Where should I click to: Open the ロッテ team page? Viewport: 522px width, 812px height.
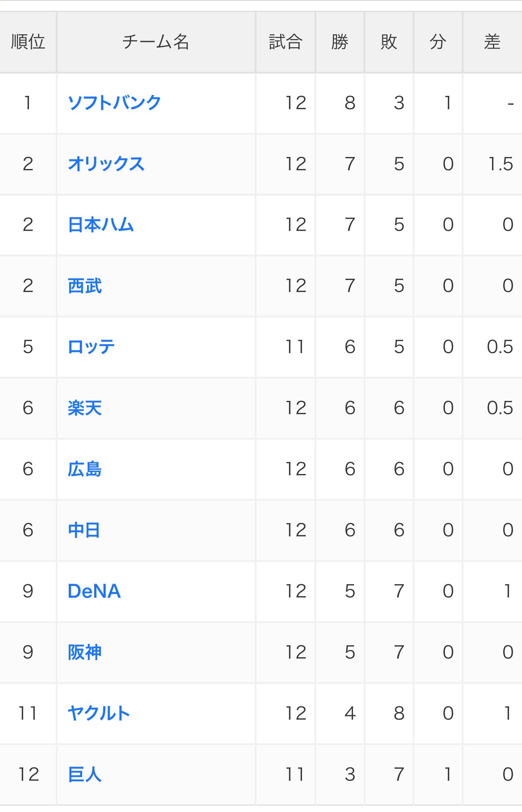pos(91,347)
